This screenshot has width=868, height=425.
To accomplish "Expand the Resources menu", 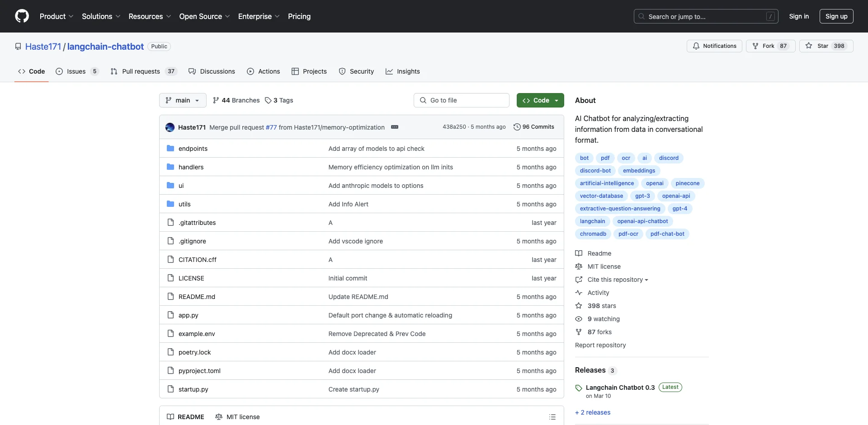I will (150, 16).
